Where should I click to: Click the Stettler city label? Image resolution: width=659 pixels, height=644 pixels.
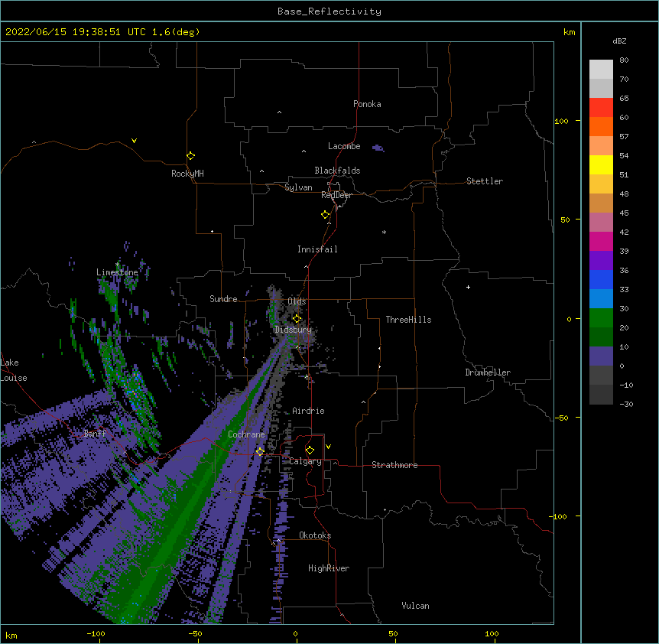pyautogui.click(x=485, y=181)
